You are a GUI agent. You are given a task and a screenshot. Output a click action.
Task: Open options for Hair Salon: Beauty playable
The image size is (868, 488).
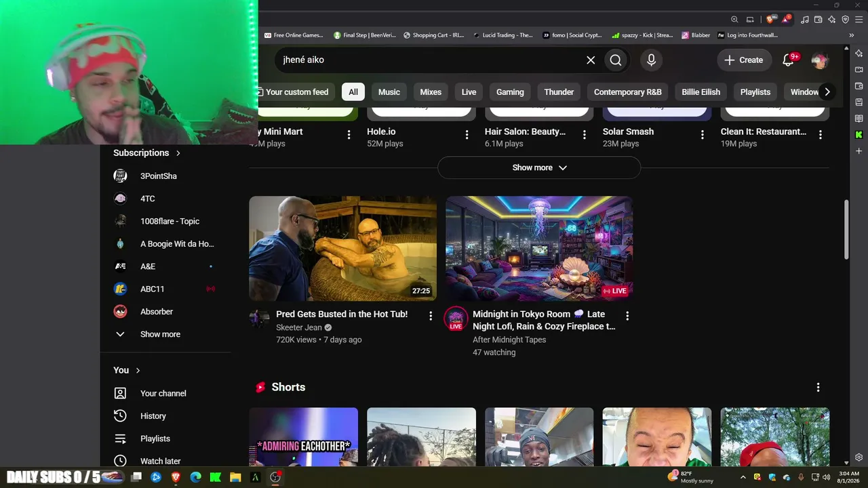tap(585, 135)
